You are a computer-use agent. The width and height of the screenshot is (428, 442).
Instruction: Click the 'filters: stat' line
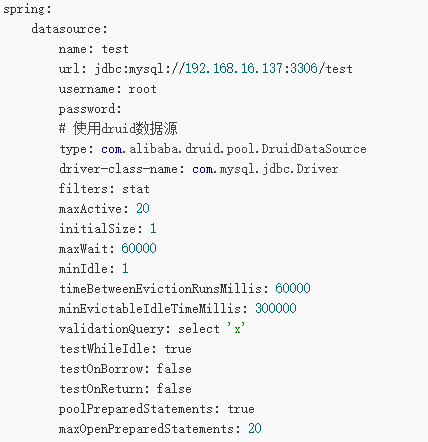[x=104, y=189]
